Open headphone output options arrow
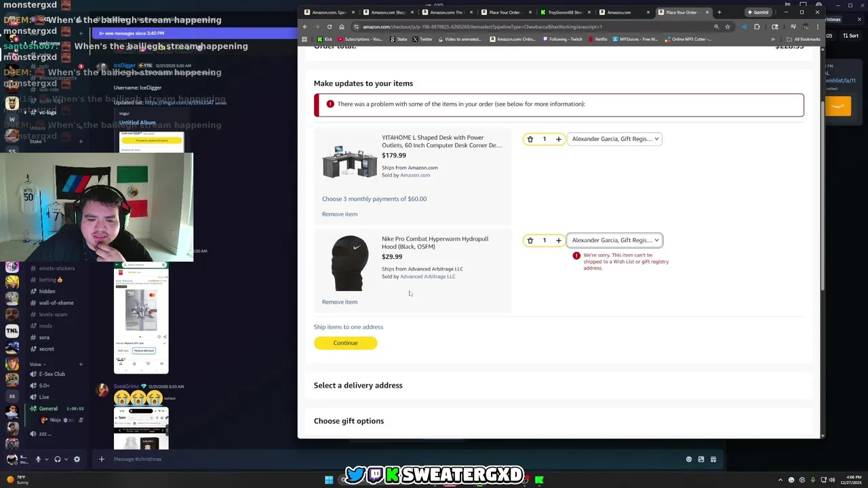 click(x=66, y=460)
